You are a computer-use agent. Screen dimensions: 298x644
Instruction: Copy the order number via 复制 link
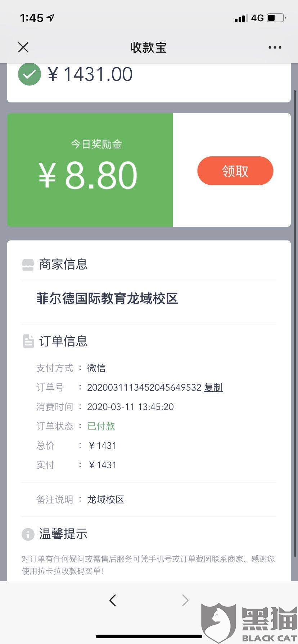[213, 387]
